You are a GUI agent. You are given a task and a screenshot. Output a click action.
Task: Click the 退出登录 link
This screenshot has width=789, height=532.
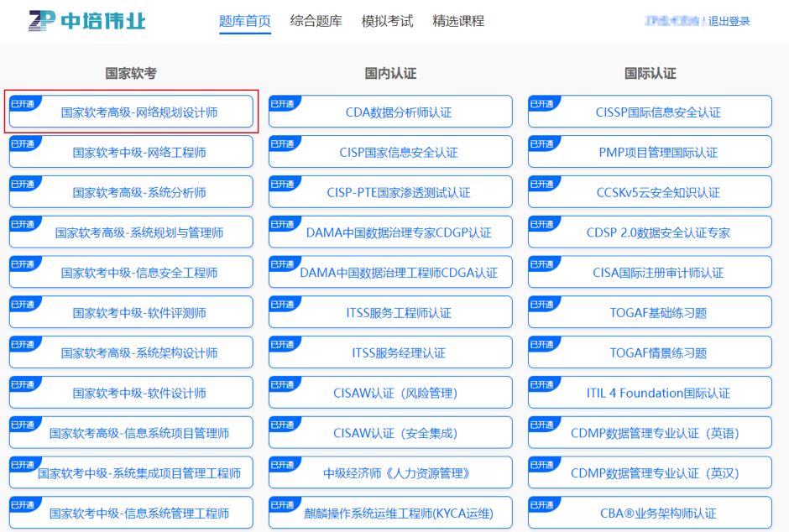[729, 22]
